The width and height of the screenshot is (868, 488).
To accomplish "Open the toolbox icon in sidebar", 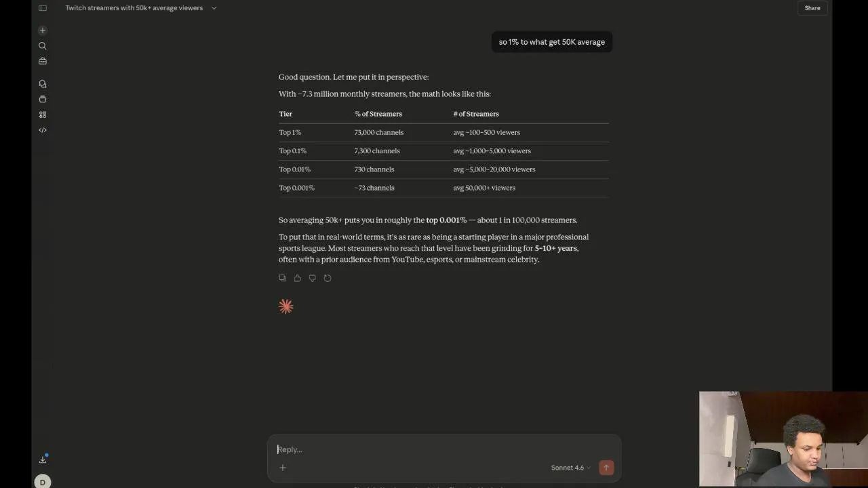I will coord(43,61).
